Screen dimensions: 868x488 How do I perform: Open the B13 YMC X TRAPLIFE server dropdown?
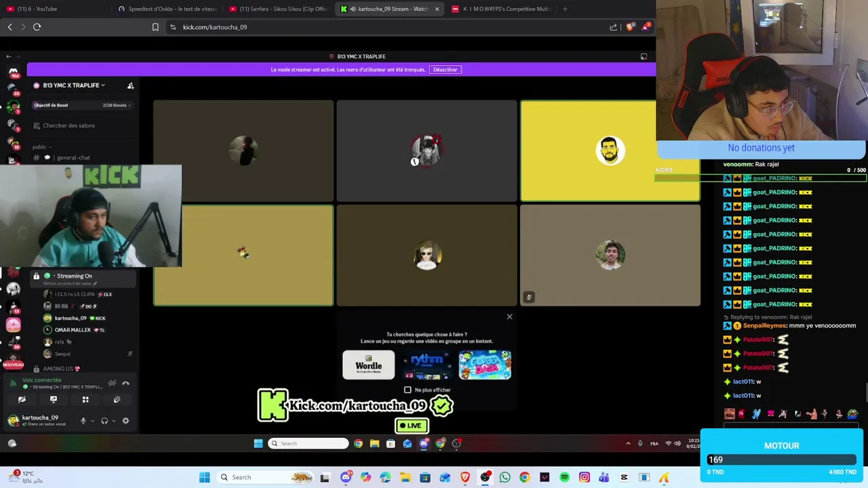(x=73, y=85)
